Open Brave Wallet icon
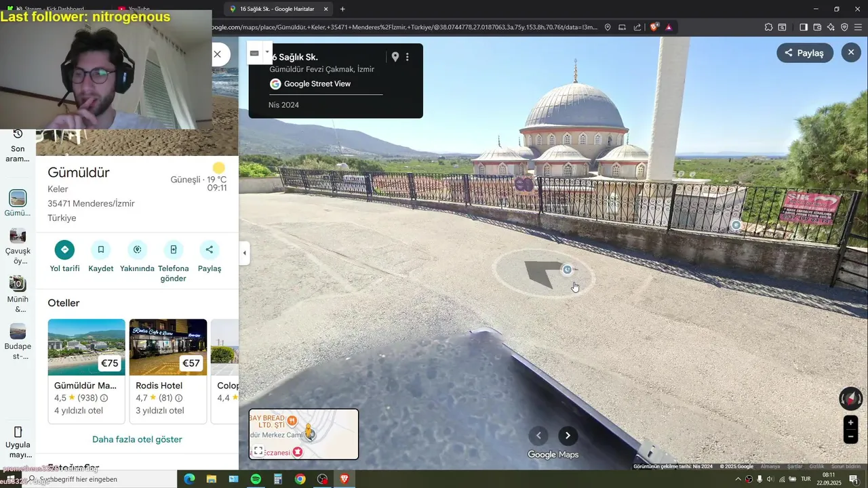 pos(817,27)
